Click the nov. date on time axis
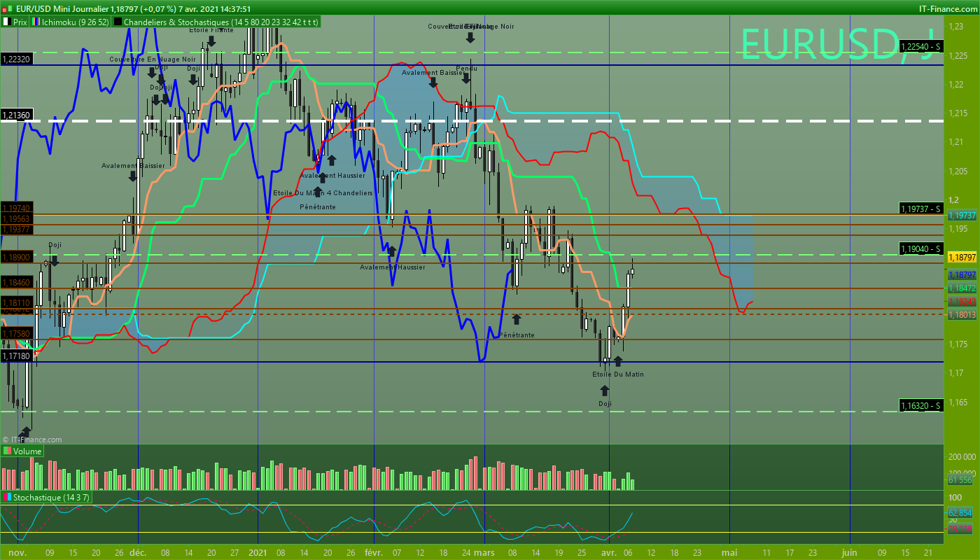 tap(17, 552)
